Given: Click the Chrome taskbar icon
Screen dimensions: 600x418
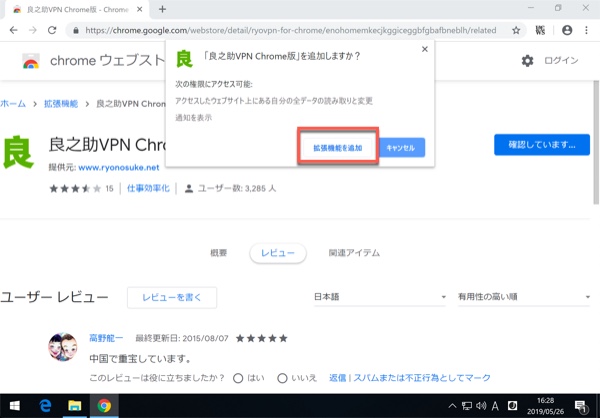Looking at the screenshot, I should coord(104,406).
